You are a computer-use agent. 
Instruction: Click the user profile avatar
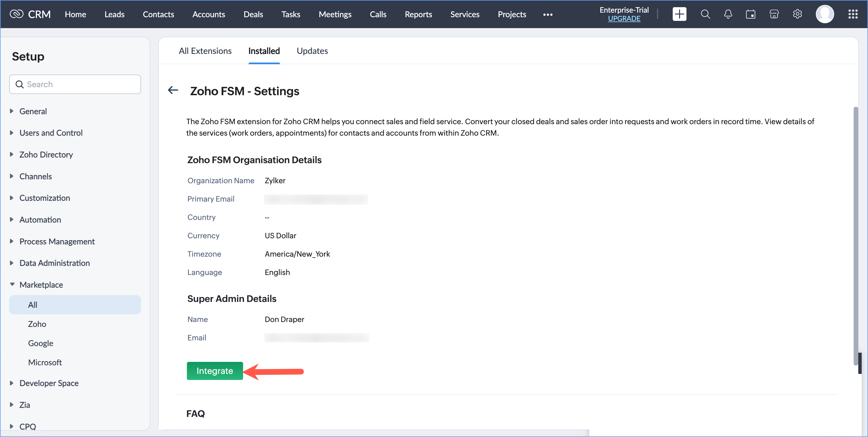tap(824, 14)
